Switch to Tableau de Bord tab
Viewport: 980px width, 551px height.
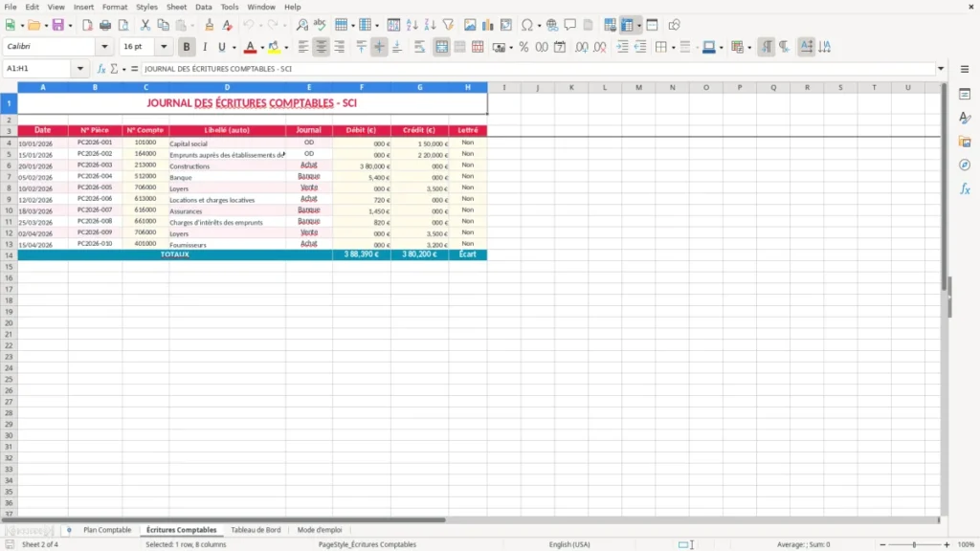[x=256, y=530]
